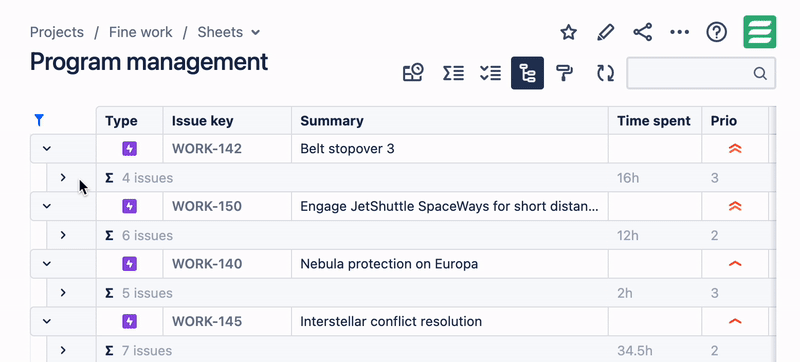This screenshot has height=362, width=800.
Task: Open the help question mark icon
Action: point(716,33)
